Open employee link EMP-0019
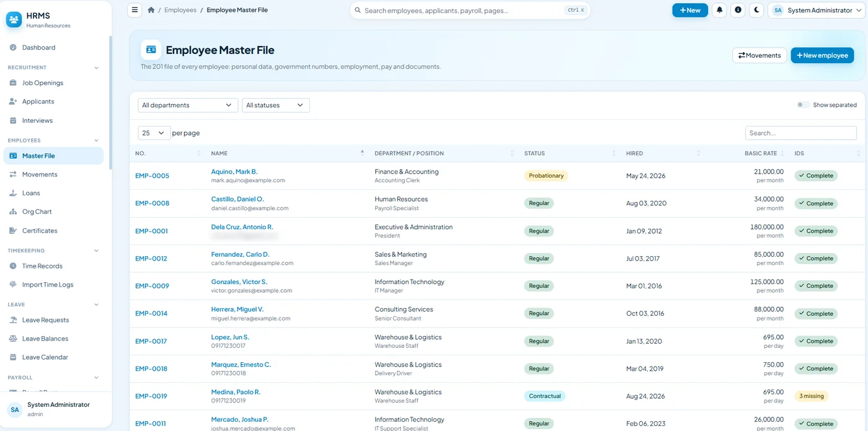This screenshot has width=868, height=431. coord(151,396)
